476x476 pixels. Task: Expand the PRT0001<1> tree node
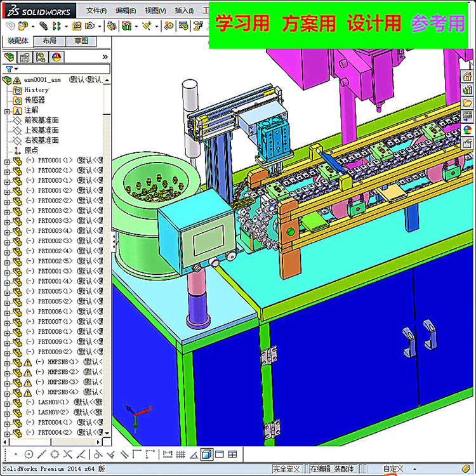[7, 162]
